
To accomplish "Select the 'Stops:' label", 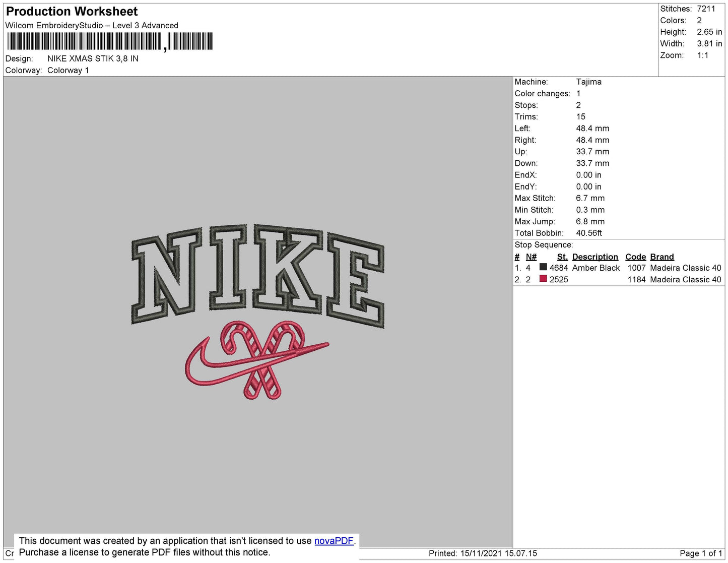I will [x=526, y=105].
